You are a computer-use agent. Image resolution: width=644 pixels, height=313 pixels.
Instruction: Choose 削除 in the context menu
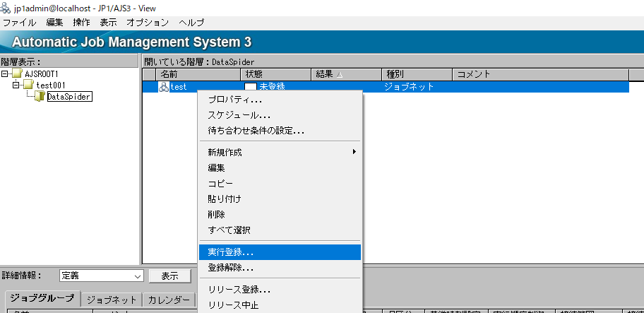[280, 215]
